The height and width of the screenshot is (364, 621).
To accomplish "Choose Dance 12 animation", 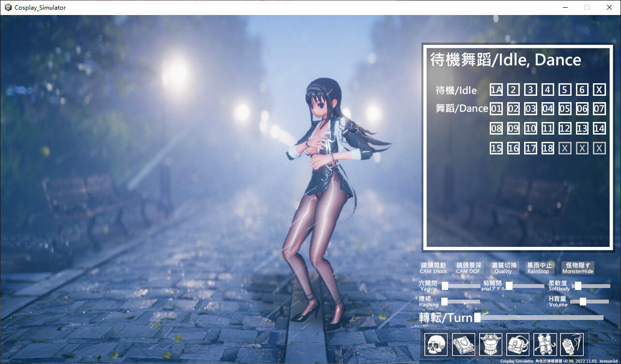I will pyautogui.click(x=564, y=128).
